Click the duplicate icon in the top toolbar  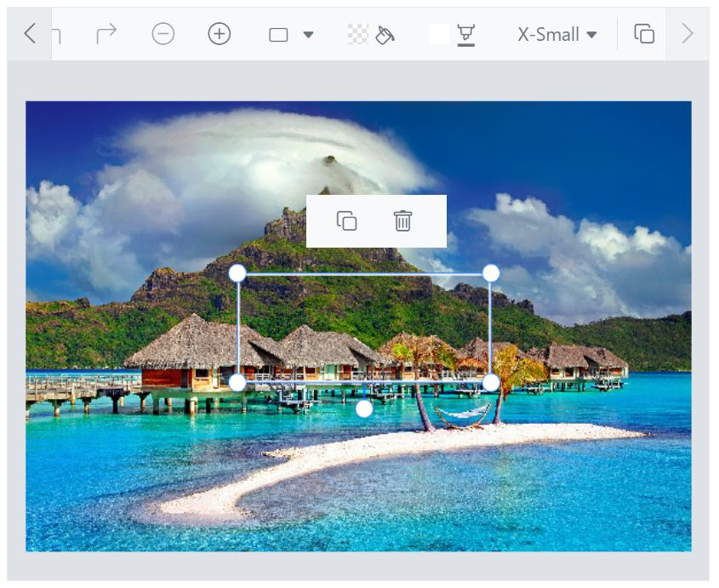click(x=644, y=34)
